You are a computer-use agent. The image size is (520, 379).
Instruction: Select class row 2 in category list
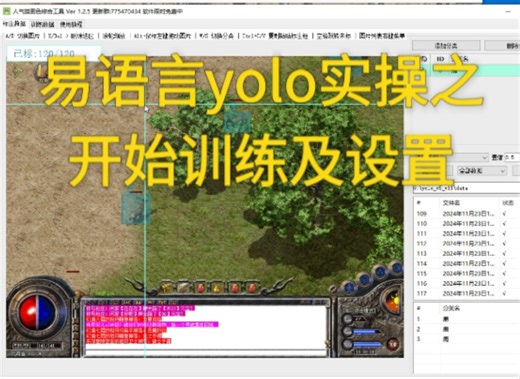[x=467, y=329]
